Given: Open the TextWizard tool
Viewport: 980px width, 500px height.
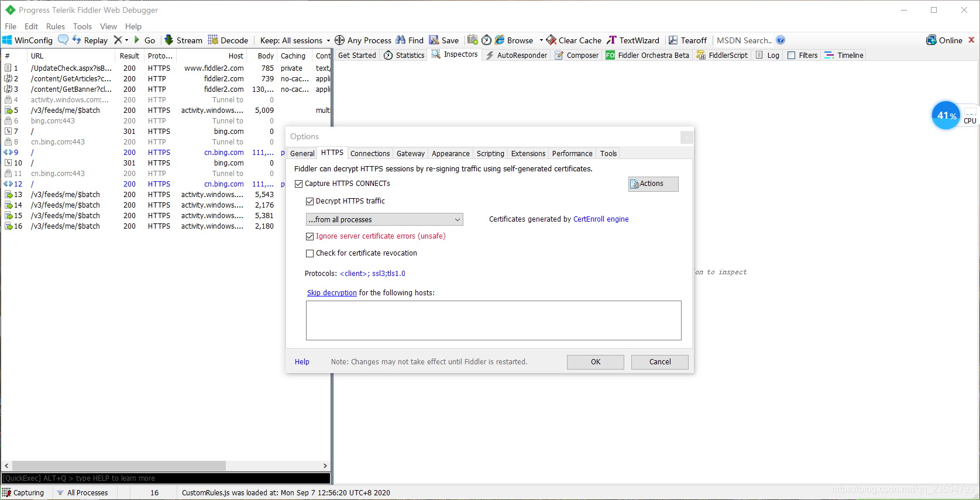Looking at the screenshot, I should pos(632,40).
